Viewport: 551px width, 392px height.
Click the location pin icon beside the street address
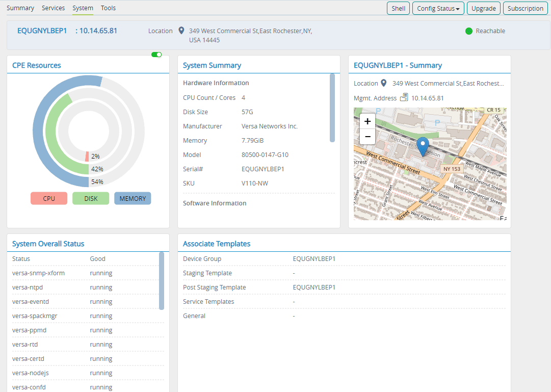[x=181, y=31]
